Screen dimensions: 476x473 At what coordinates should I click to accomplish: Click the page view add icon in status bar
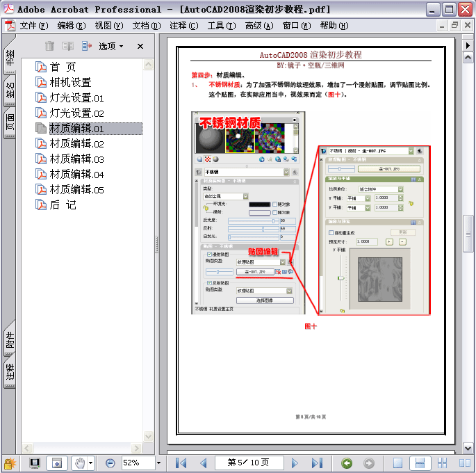point(57,463)
